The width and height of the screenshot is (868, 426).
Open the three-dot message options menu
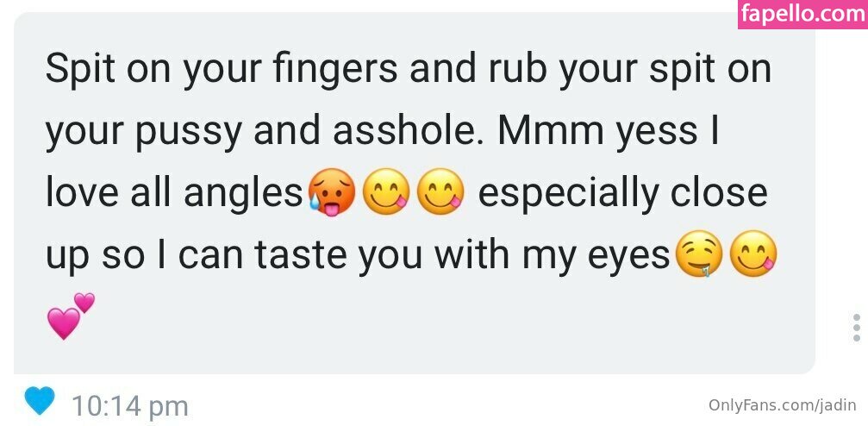click(x=855, y=328)
